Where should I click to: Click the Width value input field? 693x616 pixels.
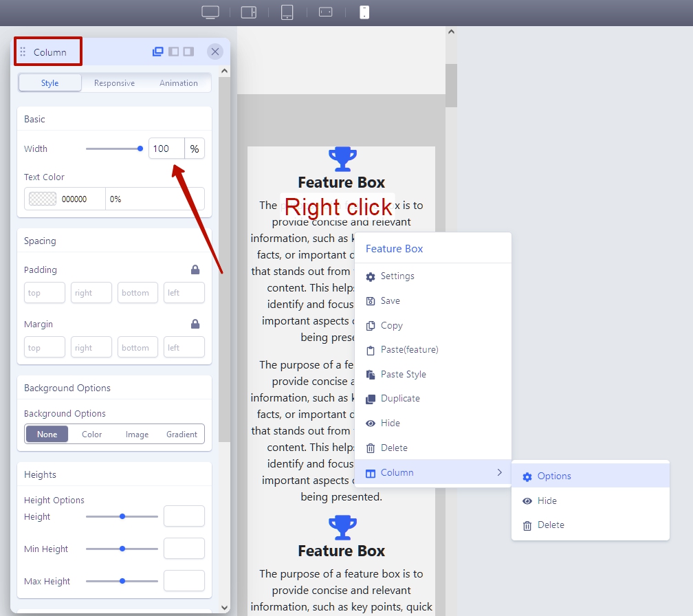pos(166,148)
